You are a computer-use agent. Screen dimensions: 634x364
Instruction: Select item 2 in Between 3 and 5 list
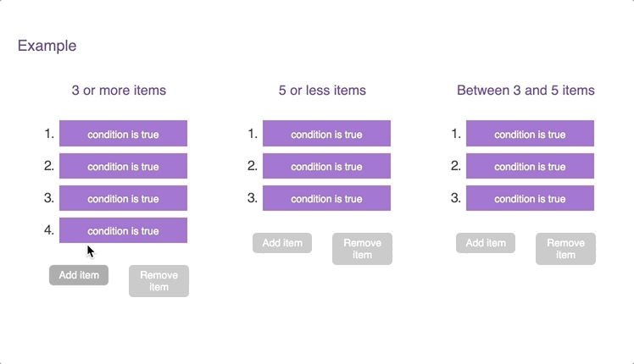[530, 166]
